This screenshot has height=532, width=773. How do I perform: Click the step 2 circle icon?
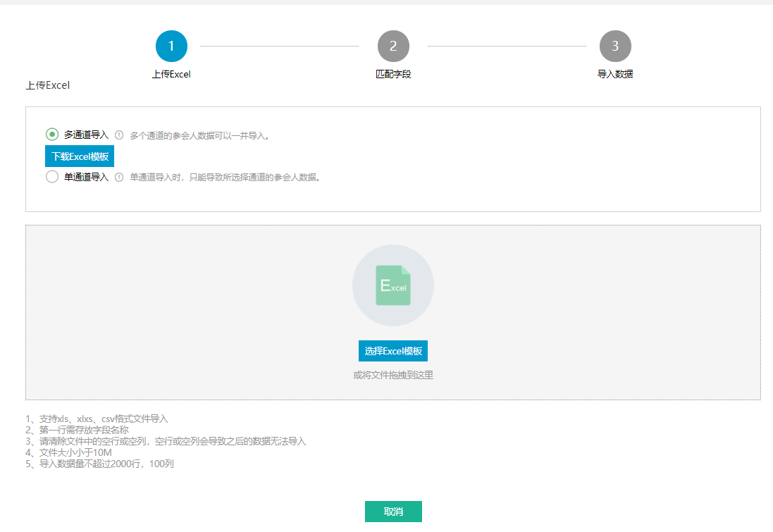[x=393, y=47]
